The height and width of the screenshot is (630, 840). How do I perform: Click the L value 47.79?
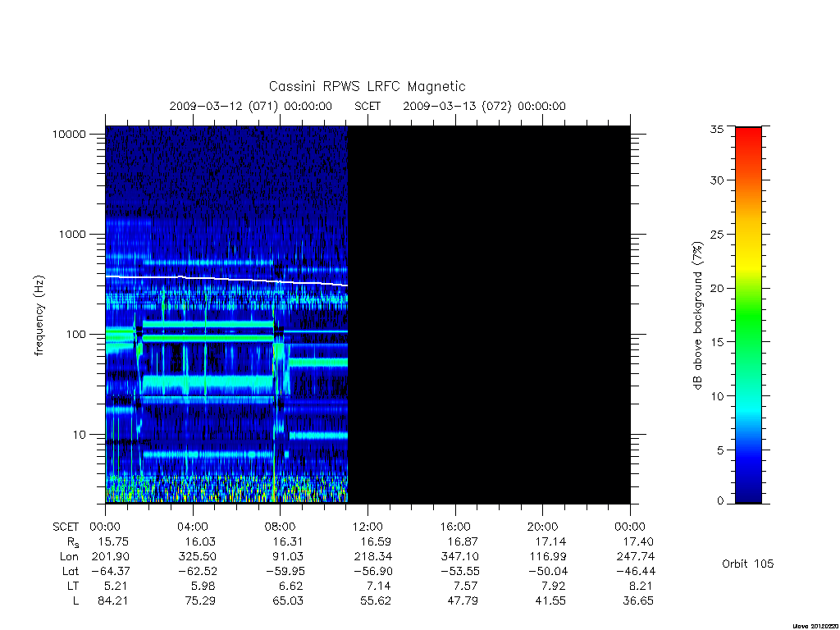(x=463, y=600)
